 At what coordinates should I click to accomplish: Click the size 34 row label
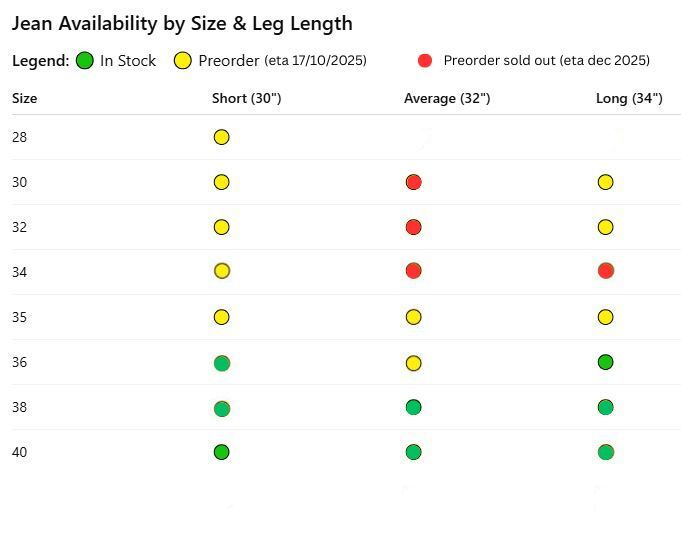pyautogui.click(x=20, y=272)
